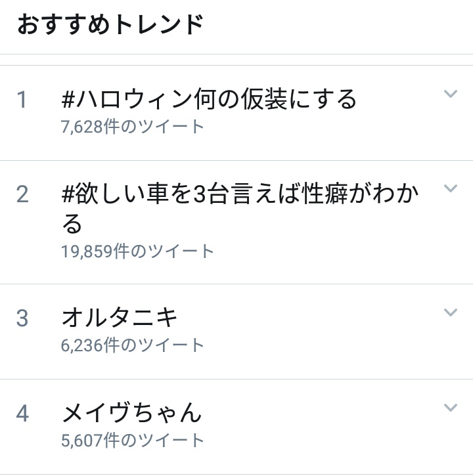
Task: Tap the メイヴちゃん trend title
Action: tap(131, 413)
